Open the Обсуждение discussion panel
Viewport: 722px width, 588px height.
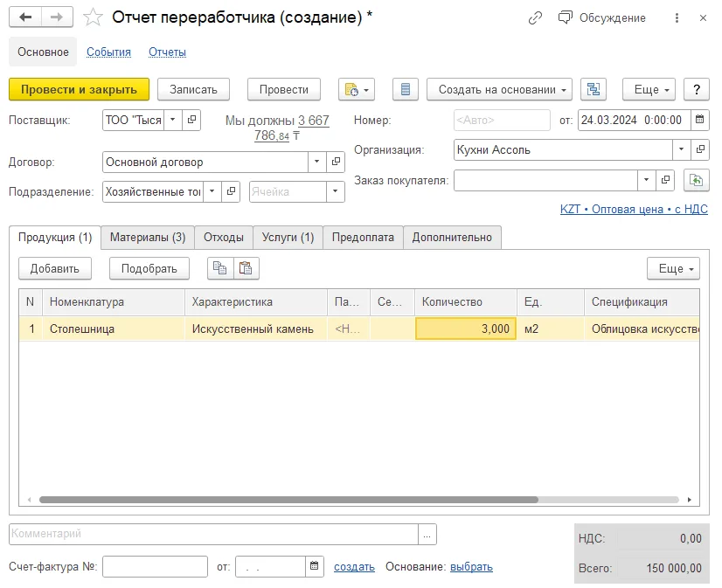[x=602, y=18]
